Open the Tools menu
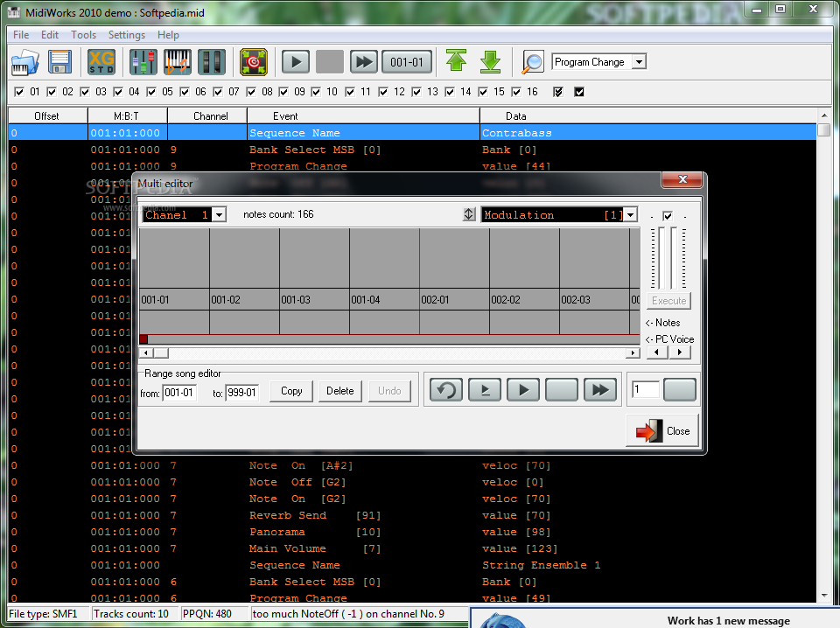This screenshot has height=628, width=840. tap(84, 35)
